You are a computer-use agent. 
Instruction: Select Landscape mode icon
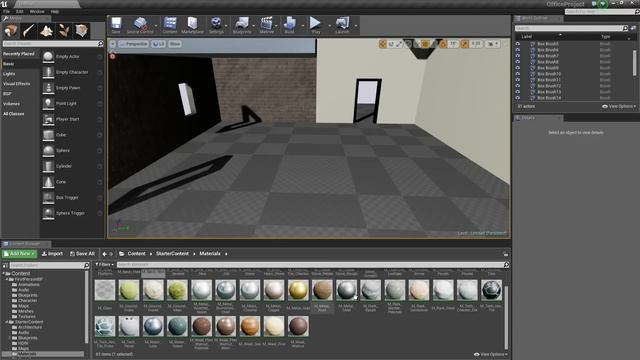tap(46, 31)
